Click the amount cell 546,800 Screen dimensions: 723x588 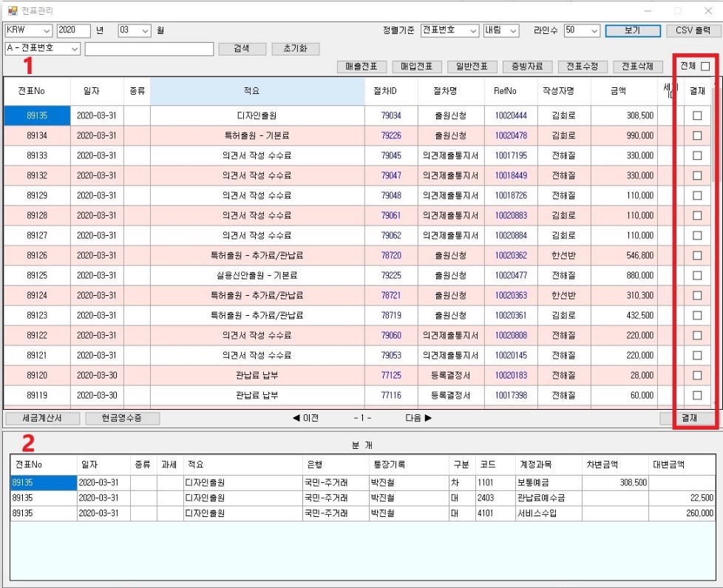625,255
